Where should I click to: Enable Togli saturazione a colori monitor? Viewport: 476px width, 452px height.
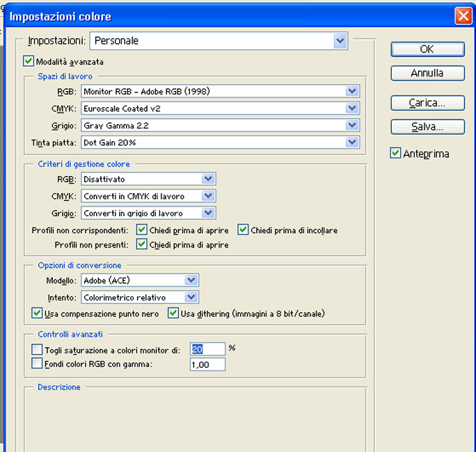pyautogui.click(x=38, y=350)
